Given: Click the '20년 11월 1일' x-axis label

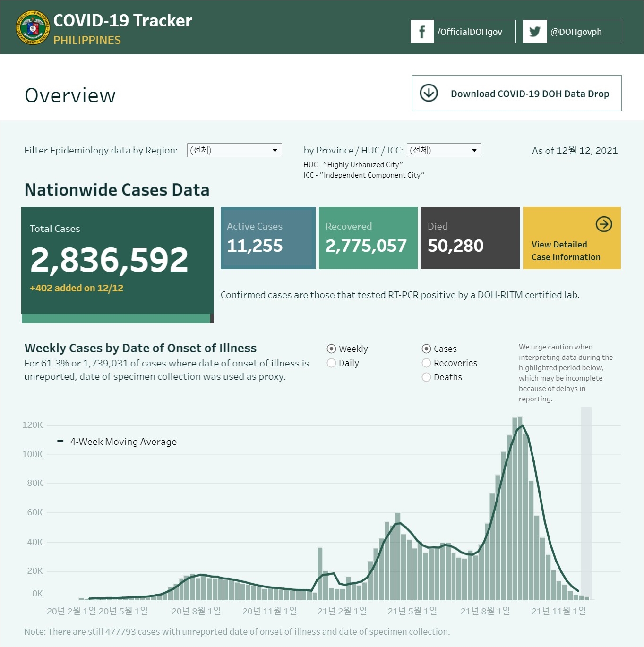Looking at the screenshot, I should pyautogui.click(x=270, y=611).
